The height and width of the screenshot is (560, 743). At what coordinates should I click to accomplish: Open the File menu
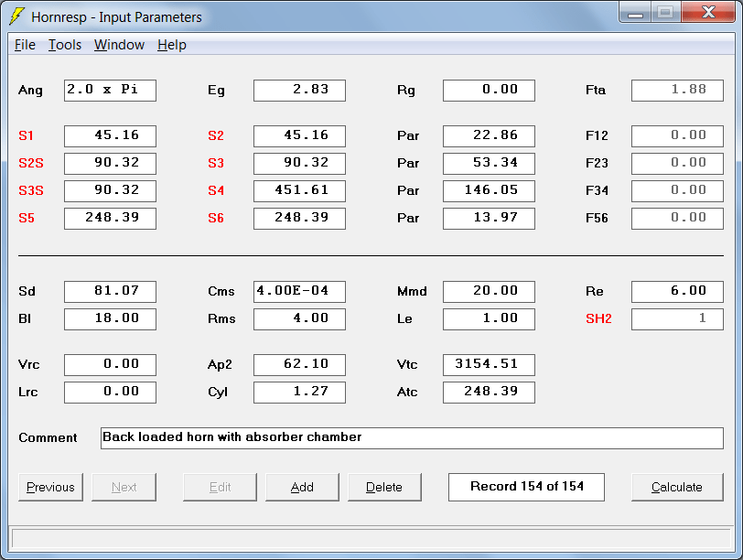pos(25,45)
